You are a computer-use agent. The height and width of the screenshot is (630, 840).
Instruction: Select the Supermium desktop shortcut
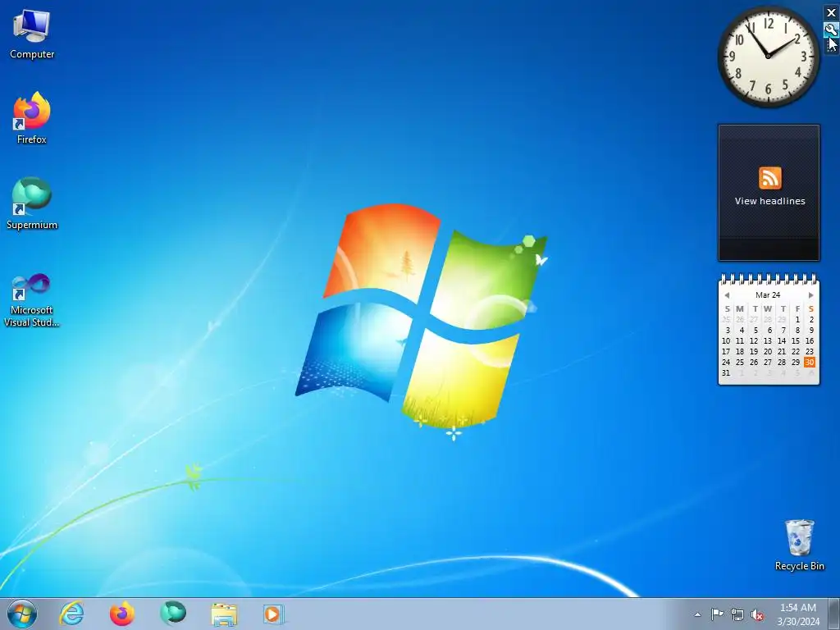pyautogui.click(x=32, y=203)
